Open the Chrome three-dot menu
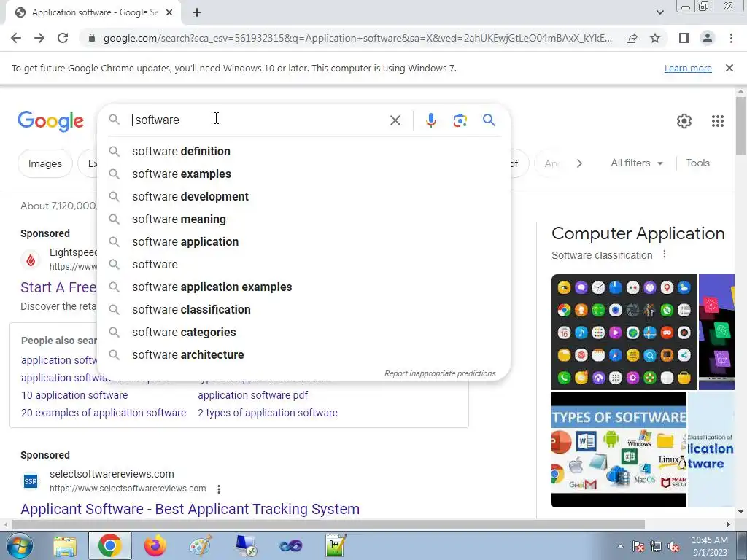Image resolution: width=747 pixels, height=560 pixels. tap(731, 38)
